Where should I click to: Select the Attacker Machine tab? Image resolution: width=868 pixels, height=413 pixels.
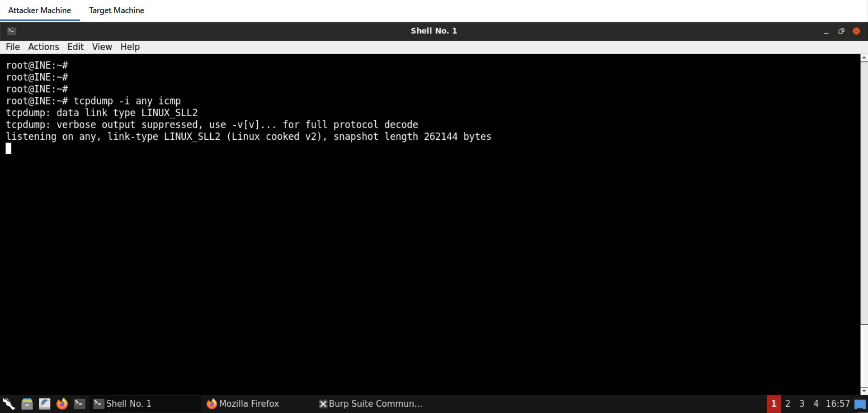click(39, 10)
